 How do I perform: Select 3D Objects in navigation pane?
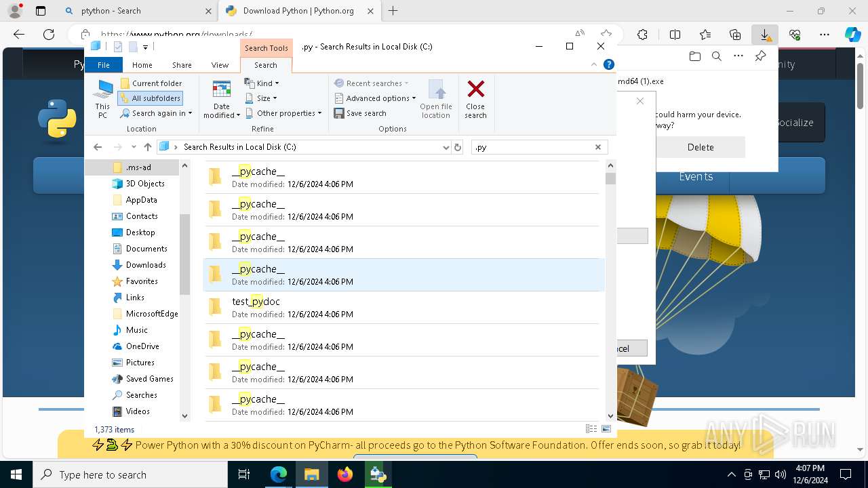[x=144, y=184]
